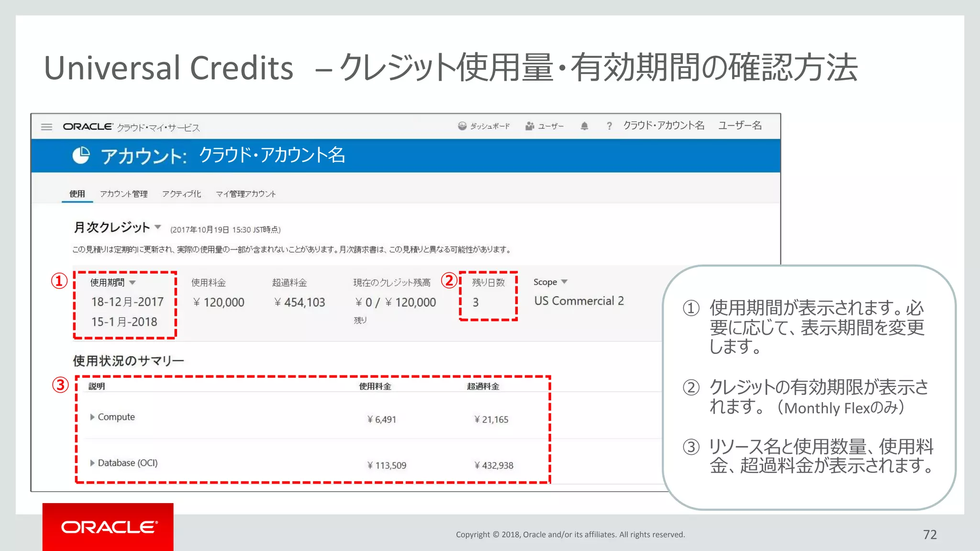Expand the Compute row
Viewport: 980px width, 551px height.
click(x=92, y=417)
